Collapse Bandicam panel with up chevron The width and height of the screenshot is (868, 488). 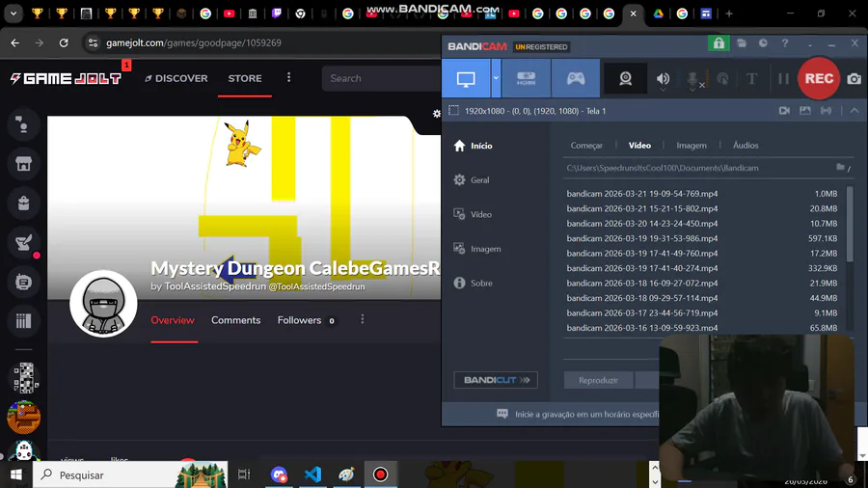pos(854,111)
